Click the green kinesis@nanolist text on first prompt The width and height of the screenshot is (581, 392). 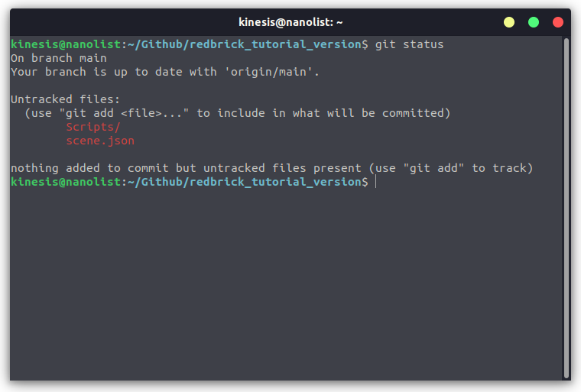[66, 44]
